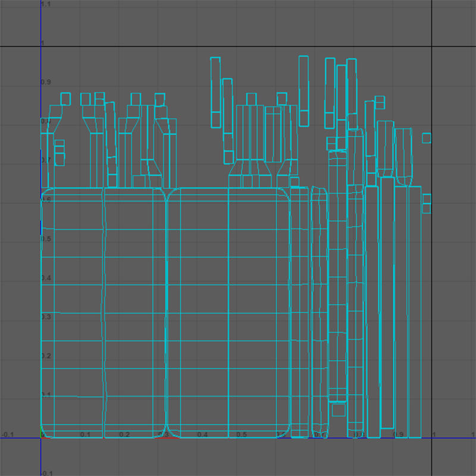Select the small square shell below the tall ladder strip
Image resolution: width=476 pixels, height=476 pixels.
pos(339,410)
